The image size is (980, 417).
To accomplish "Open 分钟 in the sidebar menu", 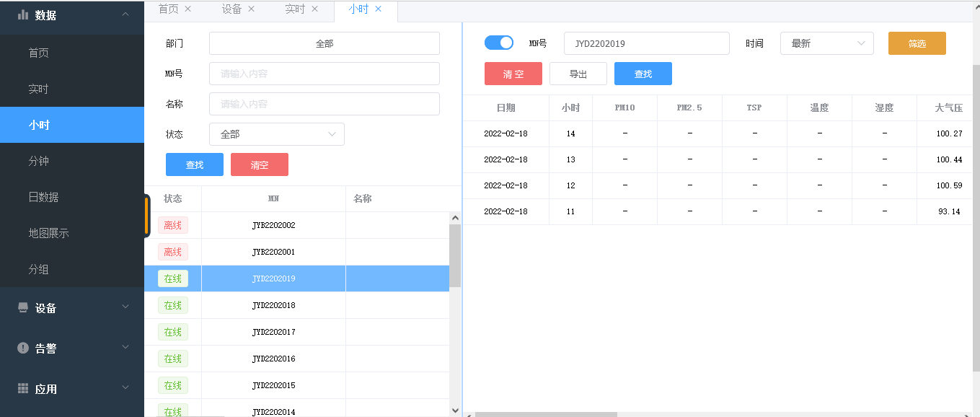I will coord(39,161).
